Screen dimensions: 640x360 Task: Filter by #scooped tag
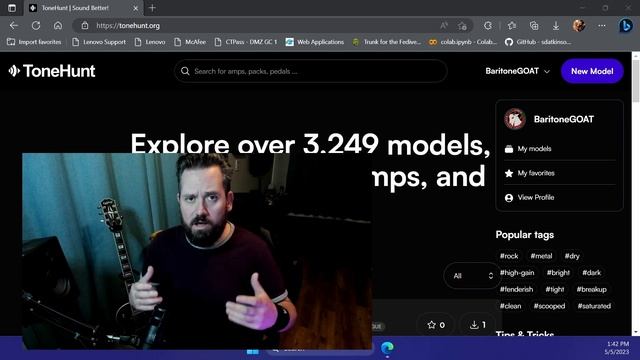tap(549, 306)
